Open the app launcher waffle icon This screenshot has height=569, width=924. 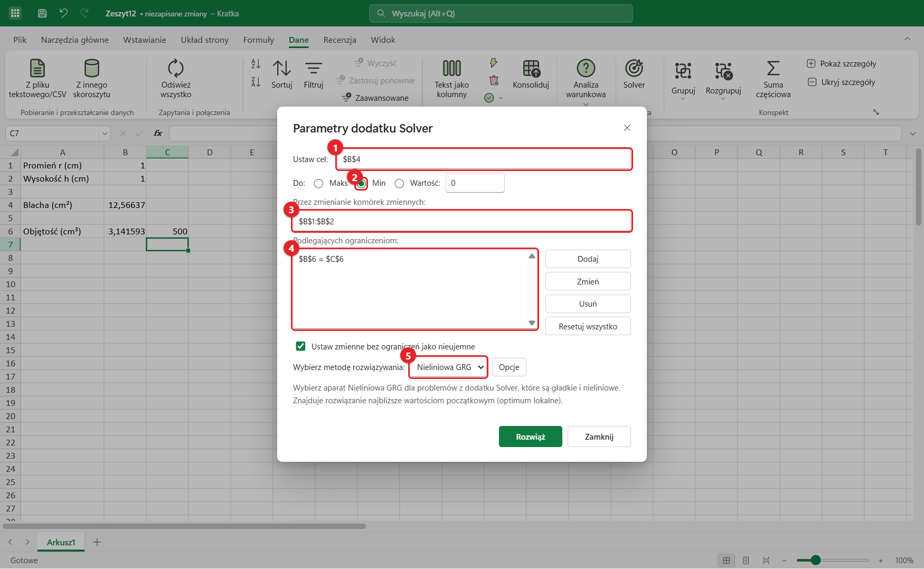[15, 13]
